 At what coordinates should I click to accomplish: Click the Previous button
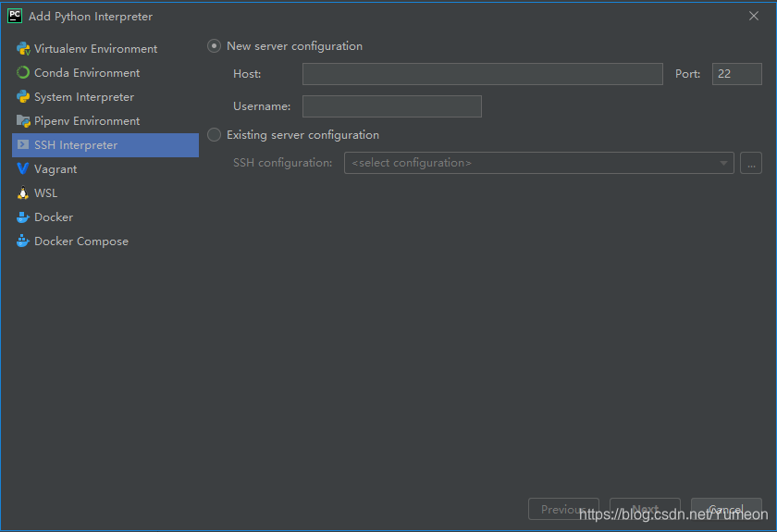click(563, 509)
